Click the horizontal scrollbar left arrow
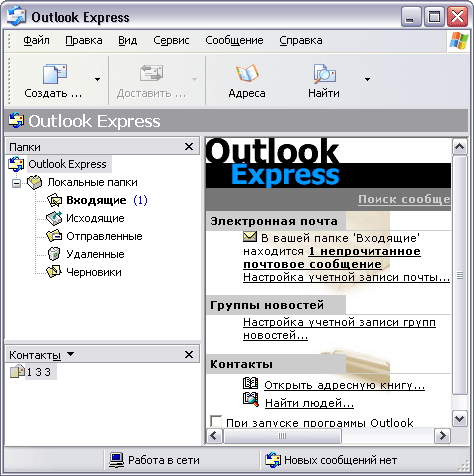Screen dimensions: 474x476 pos(214,436)
